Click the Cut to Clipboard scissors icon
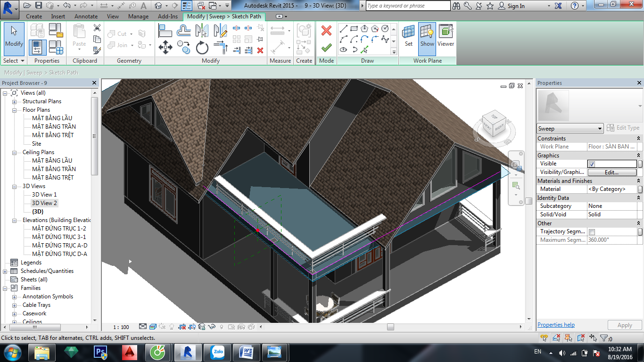This screenshot has width=644, height=362. (97, 28)
